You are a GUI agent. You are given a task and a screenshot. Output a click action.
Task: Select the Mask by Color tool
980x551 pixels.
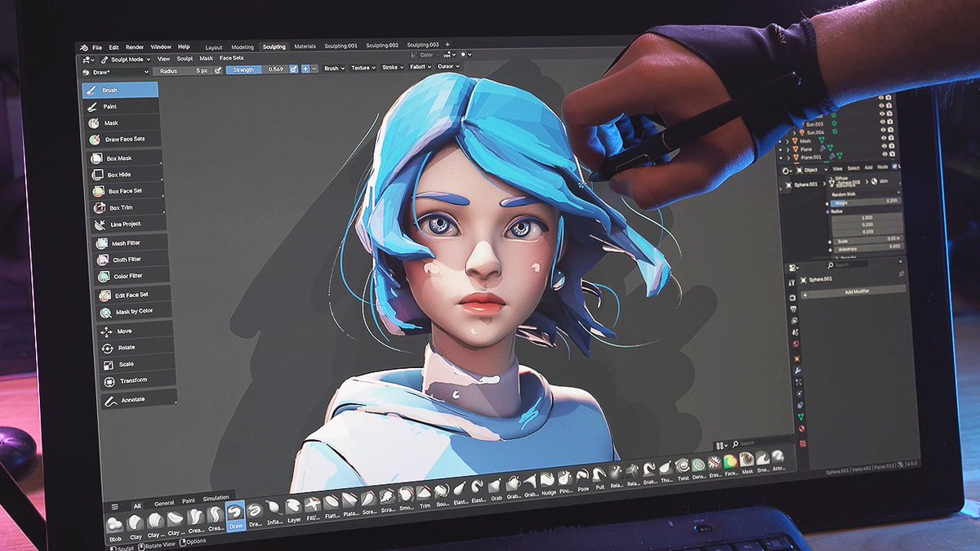click(133, 312)
